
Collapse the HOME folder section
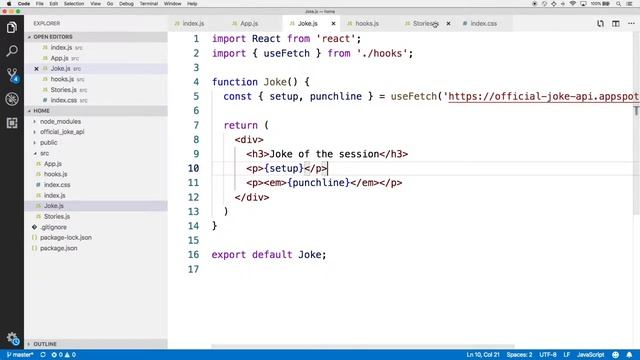coord(96,111)
